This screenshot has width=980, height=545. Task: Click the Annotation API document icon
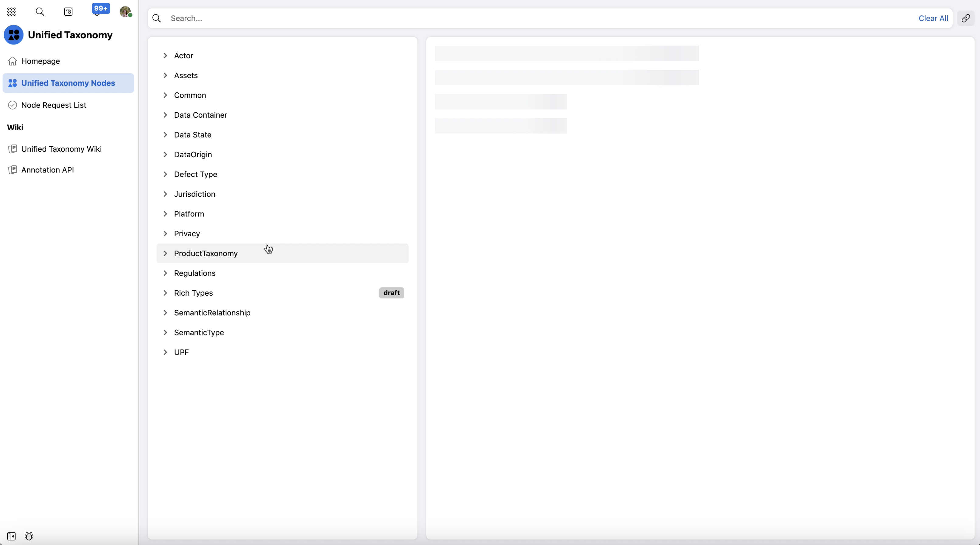point(12,170)
